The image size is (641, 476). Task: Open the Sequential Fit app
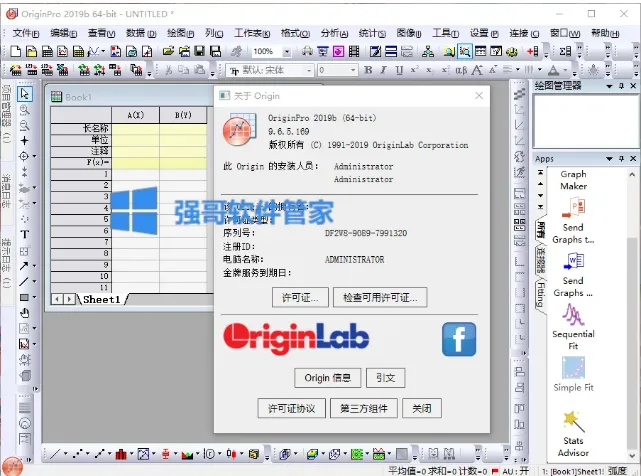point(573,327)
